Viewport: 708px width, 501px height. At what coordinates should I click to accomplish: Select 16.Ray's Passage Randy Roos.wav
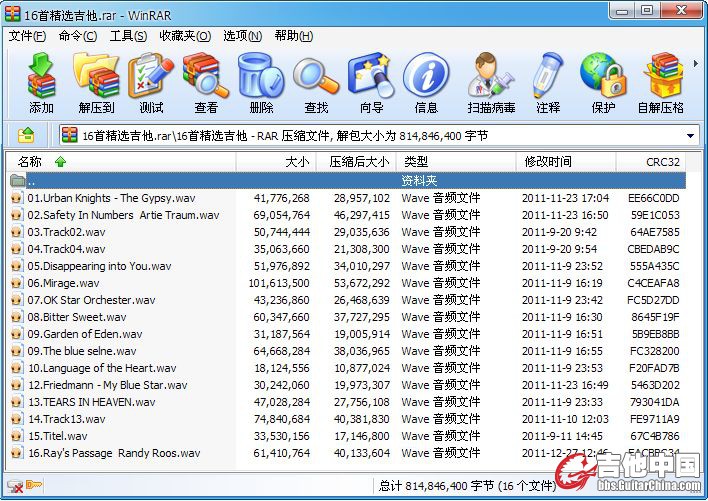click(x=114, y=453)
